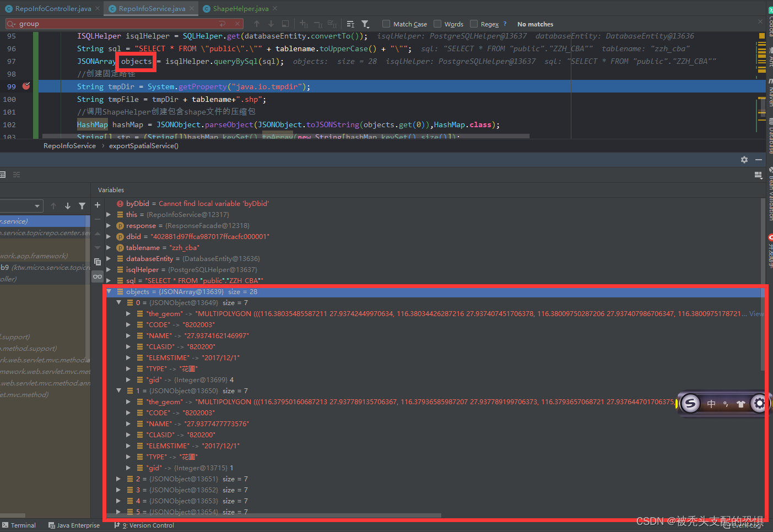
Task: Click the RepoInfoService breadcrumb
Action: pos(69,146)
